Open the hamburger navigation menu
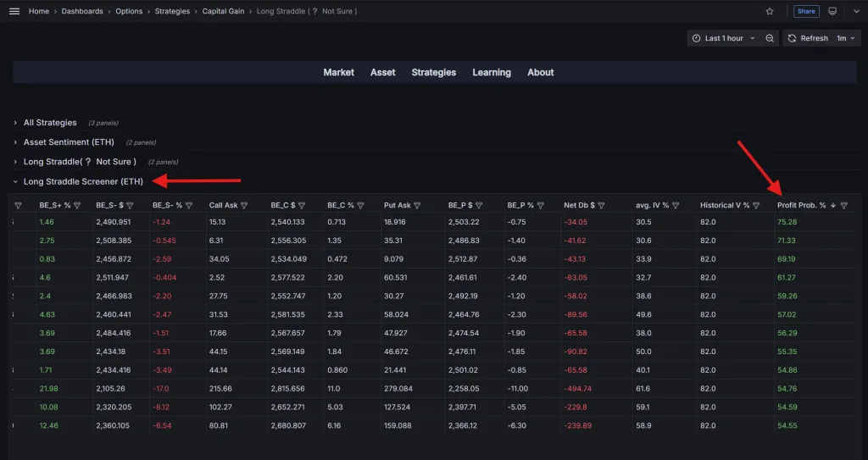 pos(14,11)
